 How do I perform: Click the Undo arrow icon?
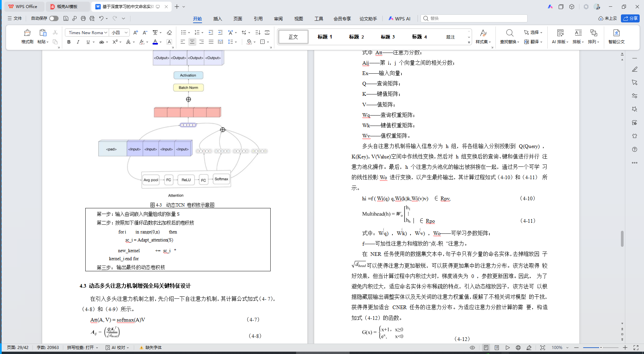101,18
